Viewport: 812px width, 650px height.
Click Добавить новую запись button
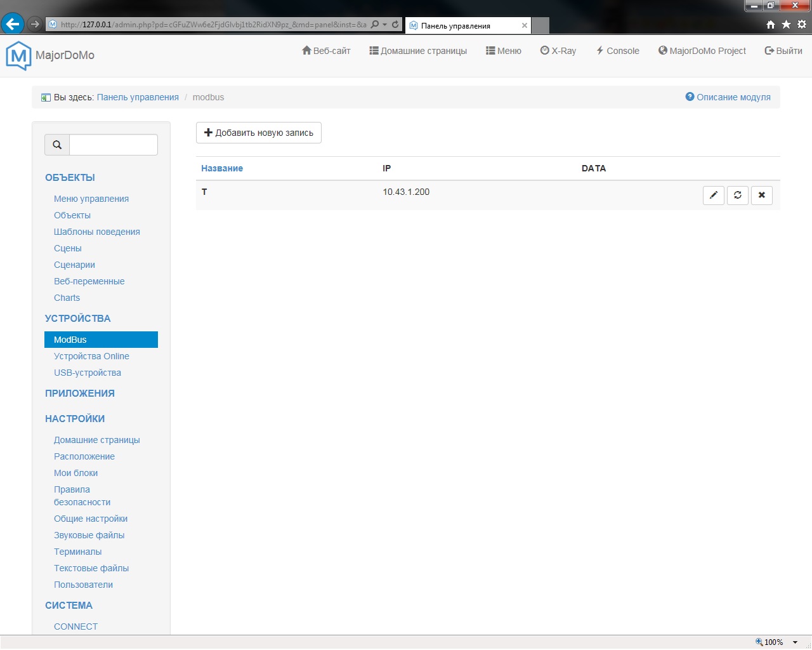(259, 133)
